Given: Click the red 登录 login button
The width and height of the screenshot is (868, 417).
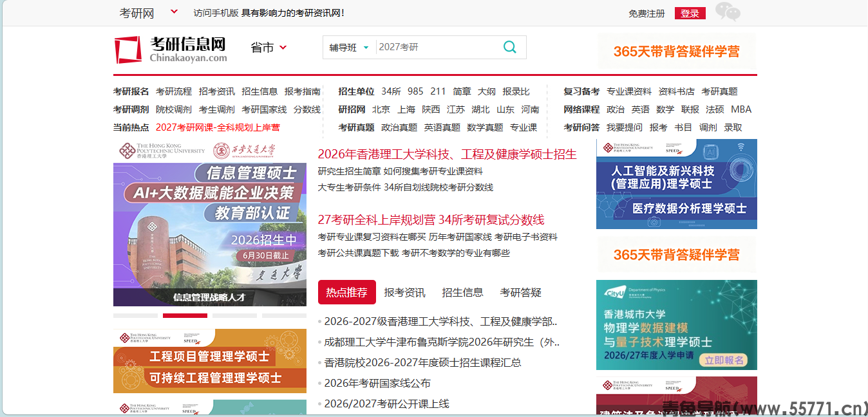Looking at the screenshot, I should (x=690, y=13).
